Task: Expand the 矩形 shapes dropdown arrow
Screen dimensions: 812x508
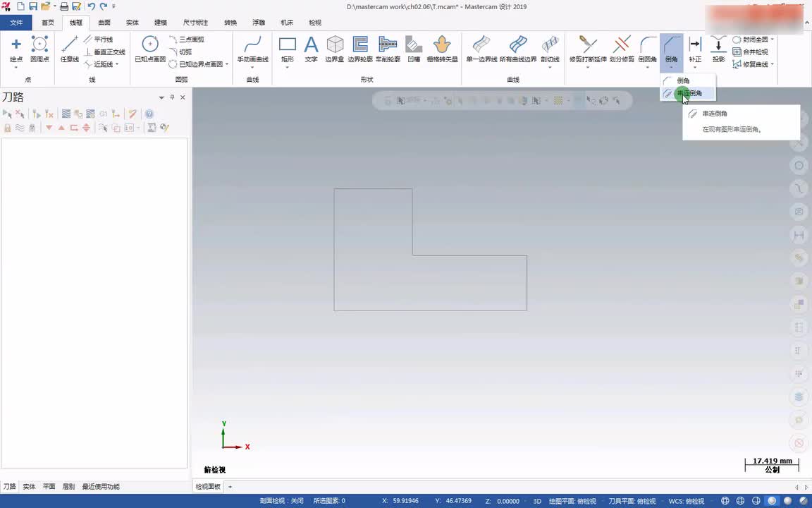Action: coord(288,68)
